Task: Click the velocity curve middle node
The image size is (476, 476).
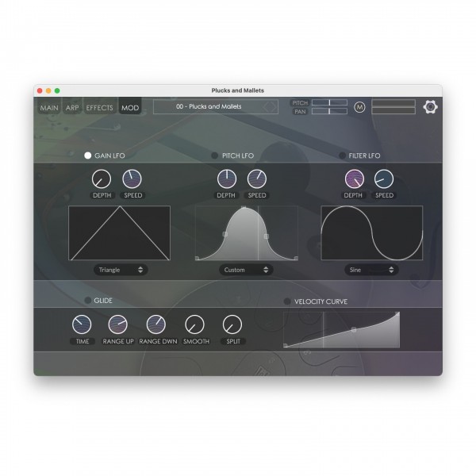Action: tap(354, 329)
